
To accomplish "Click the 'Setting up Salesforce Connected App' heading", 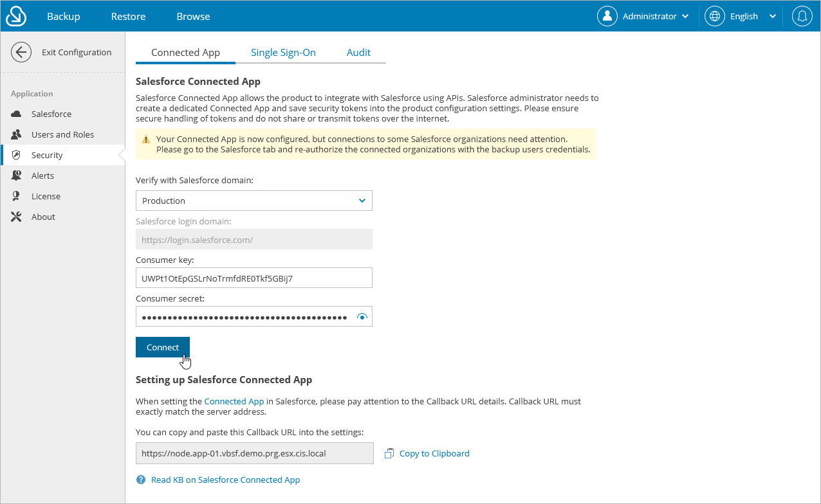I will click(x=224, y=379).
